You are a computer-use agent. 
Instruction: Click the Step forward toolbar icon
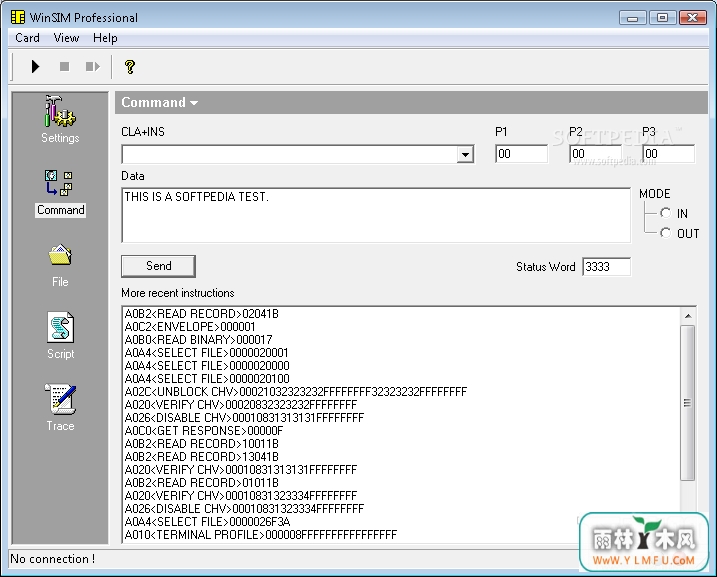point(93,67)
